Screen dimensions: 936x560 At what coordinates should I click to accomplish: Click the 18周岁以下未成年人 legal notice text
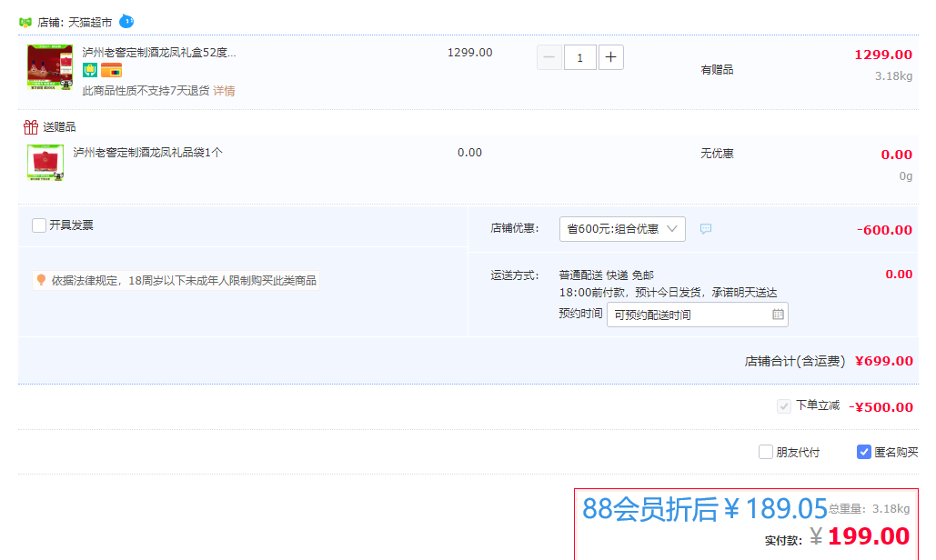[x=184, y=280]
